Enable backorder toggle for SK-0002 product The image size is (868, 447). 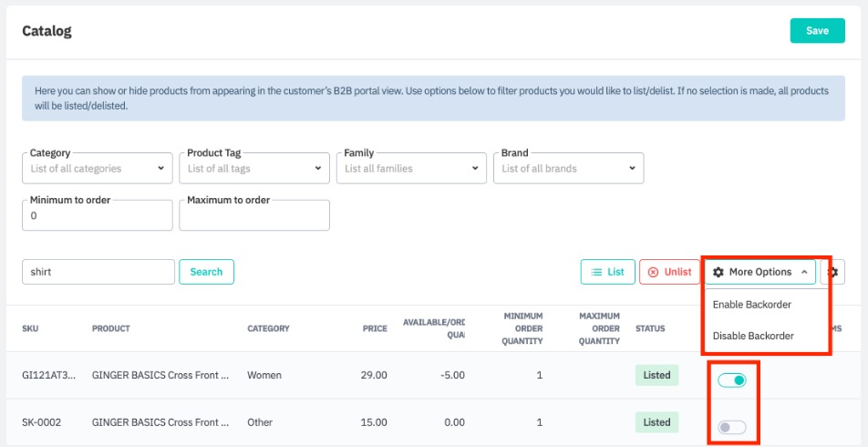tap(731, 427)
